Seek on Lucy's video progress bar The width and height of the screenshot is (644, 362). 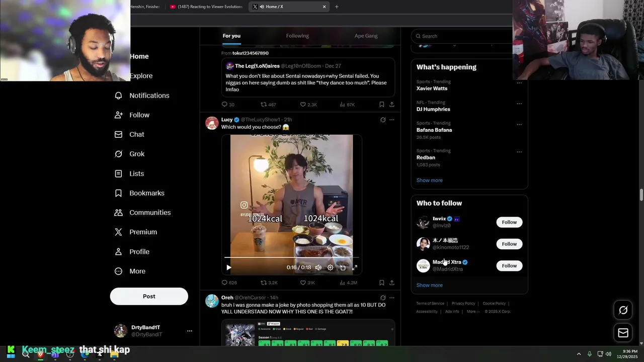[x=291, y=257]
